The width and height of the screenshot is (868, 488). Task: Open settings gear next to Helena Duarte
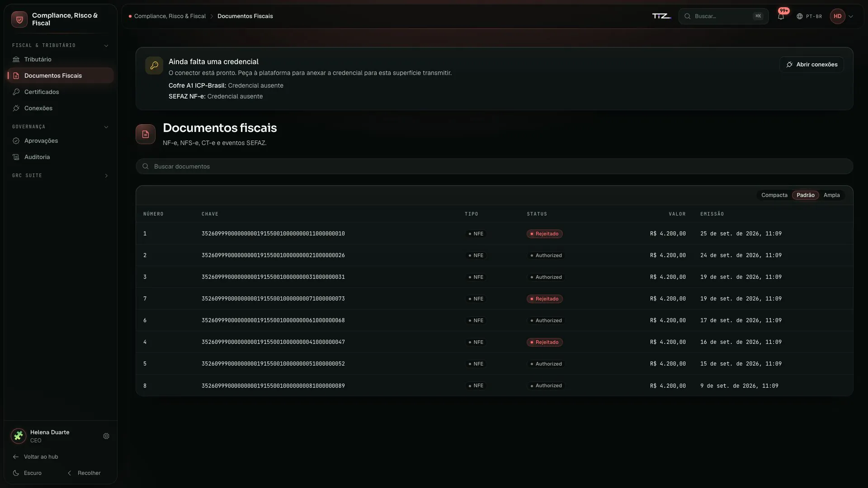(106, 436)
